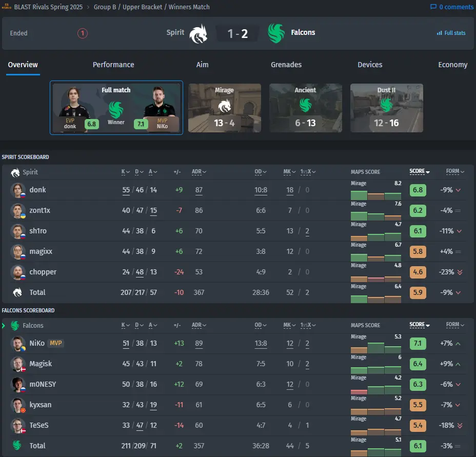Click the comments speech bubble icon
476x457 pixels.
tap(433, 7)
